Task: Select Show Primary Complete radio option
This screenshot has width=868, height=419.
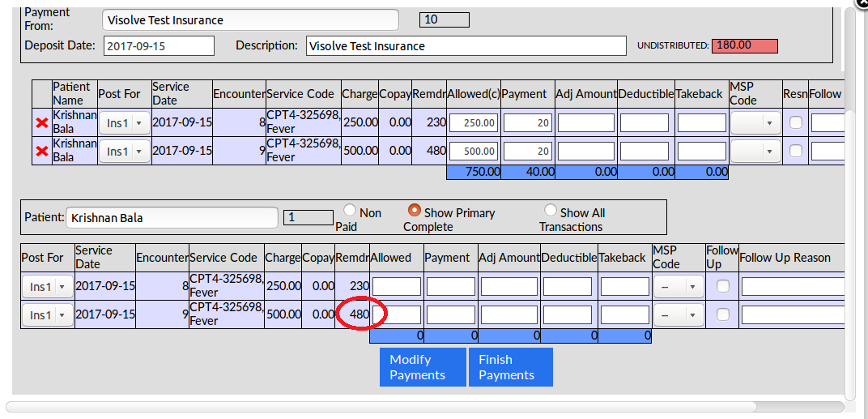Action: (414, 210)
